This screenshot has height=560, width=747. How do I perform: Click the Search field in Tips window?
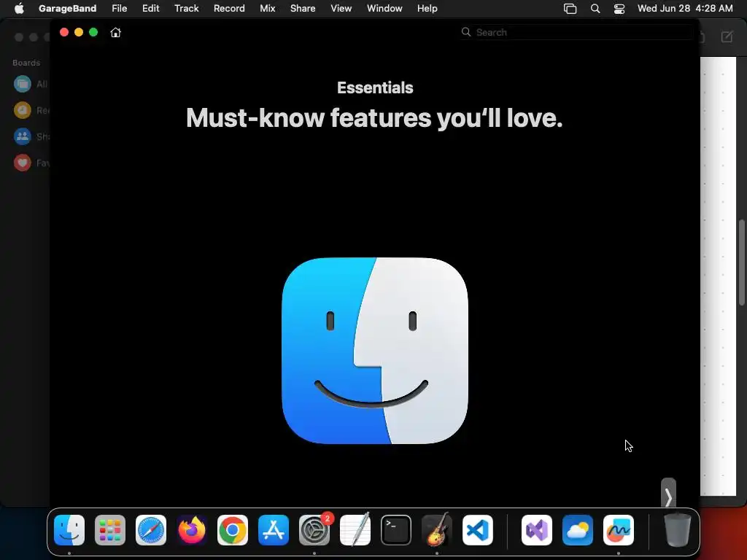[x=576, y=32]
